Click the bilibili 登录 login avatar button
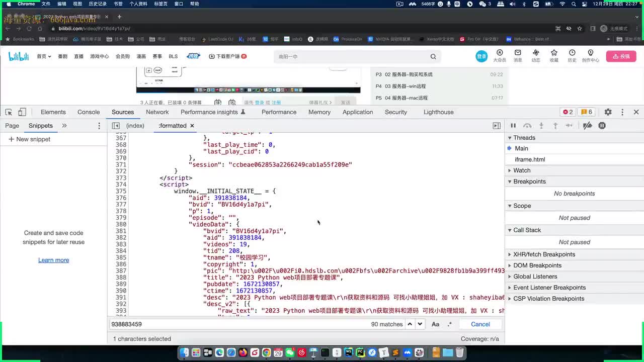 481,56
